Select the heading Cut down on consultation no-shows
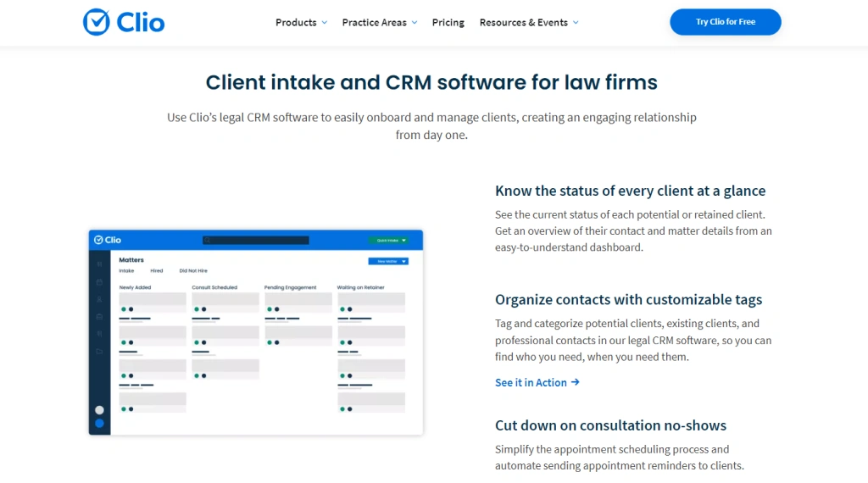 (x=610, y=425)
